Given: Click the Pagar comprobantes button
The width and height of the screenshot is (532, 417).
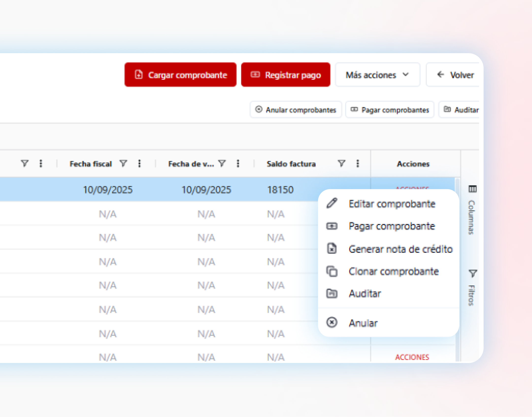Looking at the screenshot, I should click(390, 110).
